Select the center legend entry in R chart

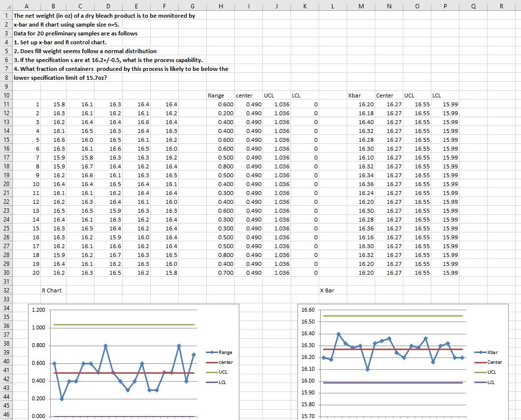(x=219, y=362)
